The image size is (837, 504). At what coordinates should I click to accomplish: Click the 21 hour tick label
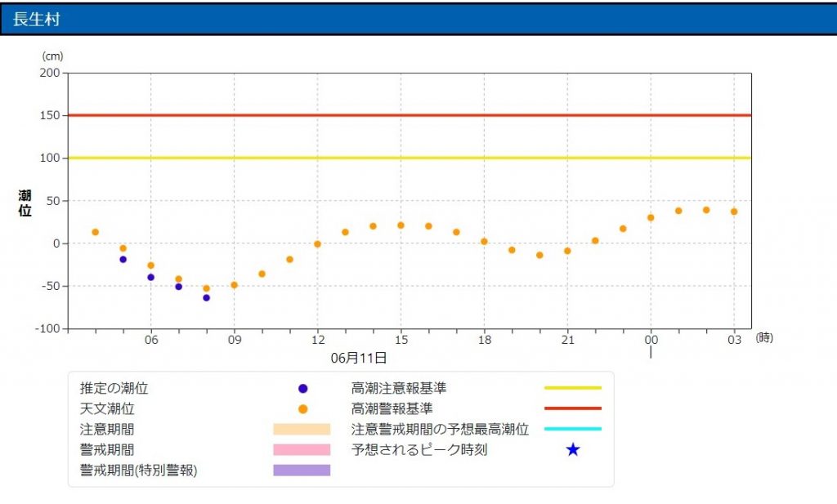tap(567, 340)
